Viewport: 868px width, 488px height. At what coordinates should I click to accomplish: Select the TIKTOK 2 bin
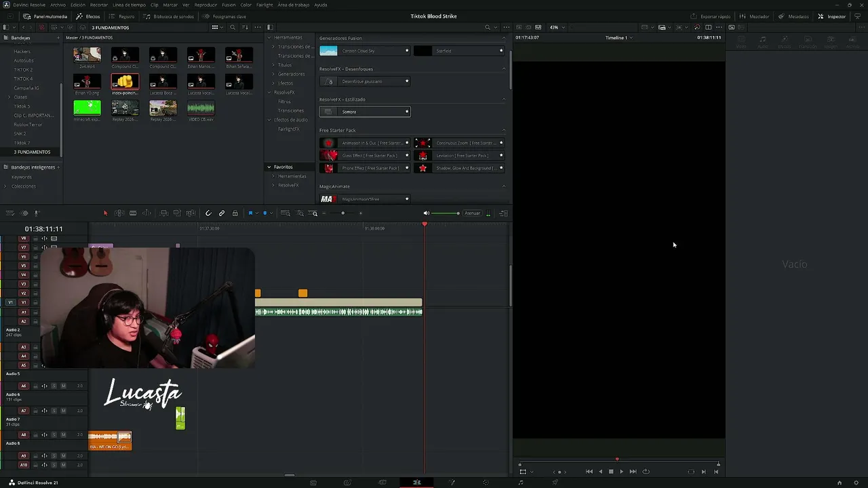pos(23,70)
